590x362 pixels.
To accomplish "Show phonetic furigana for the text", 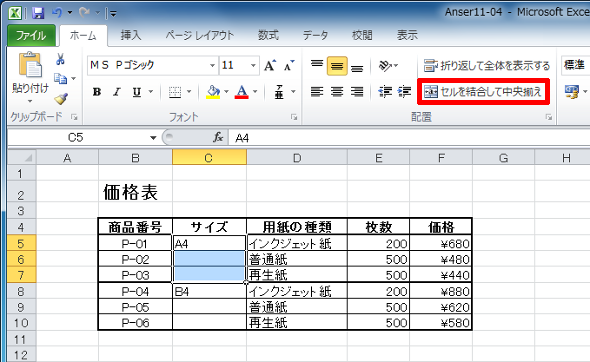I will 279,92.
